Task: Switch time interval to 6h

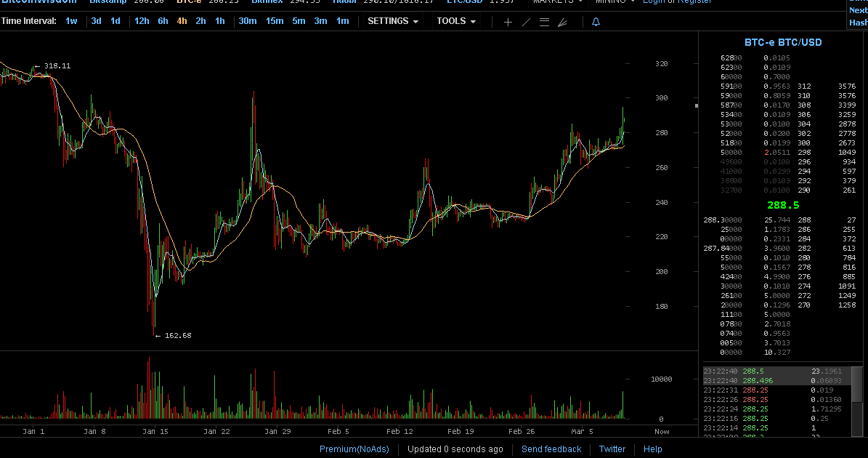Action: 163,21
